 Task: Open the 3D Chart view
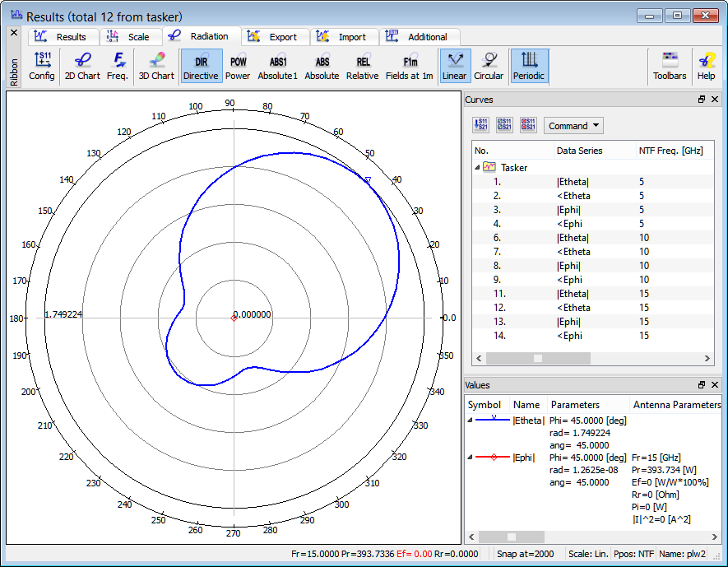pyautogui.click(x=155, y=66)
